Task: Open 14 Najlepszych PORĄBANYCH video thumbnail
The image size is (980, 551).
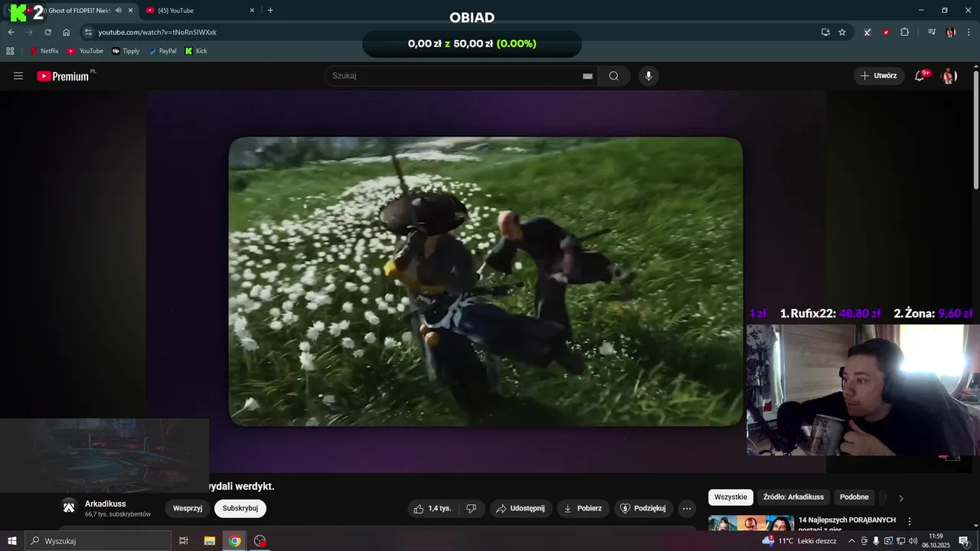Action: [751, 523]
